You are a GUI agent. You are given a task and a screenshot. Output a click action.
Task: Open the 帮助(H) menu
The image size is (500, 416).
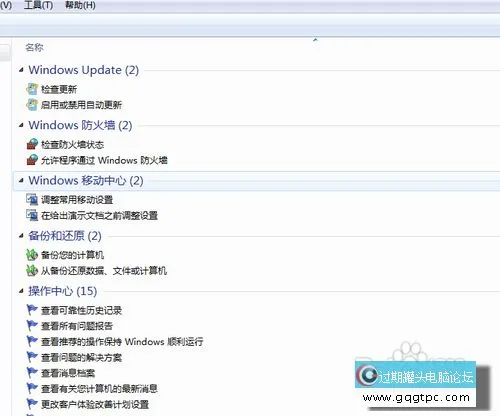tap(80, 5)
